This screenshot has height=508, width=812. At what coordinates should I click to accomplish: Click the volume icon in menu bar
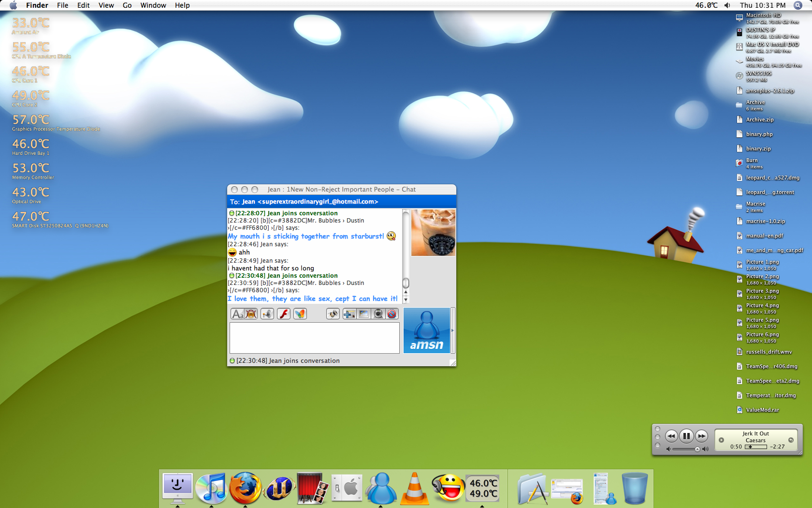tap(727, 5)
